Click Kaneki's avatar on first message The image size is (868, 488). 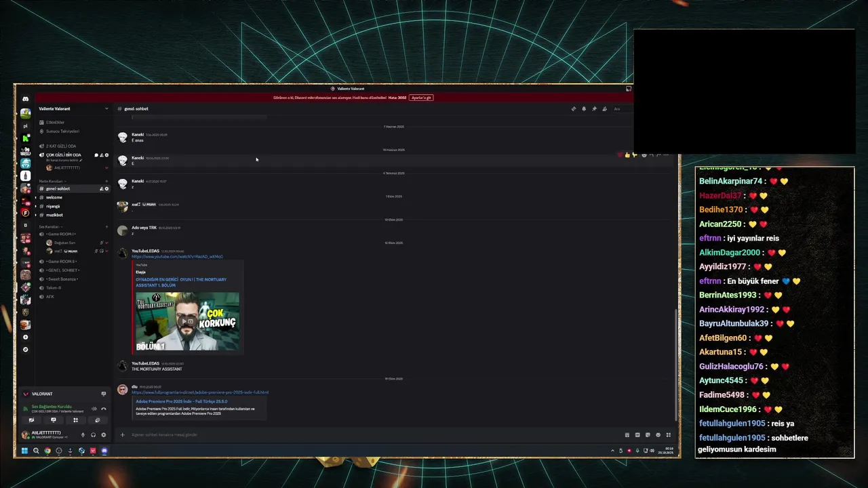click(123, 137)
